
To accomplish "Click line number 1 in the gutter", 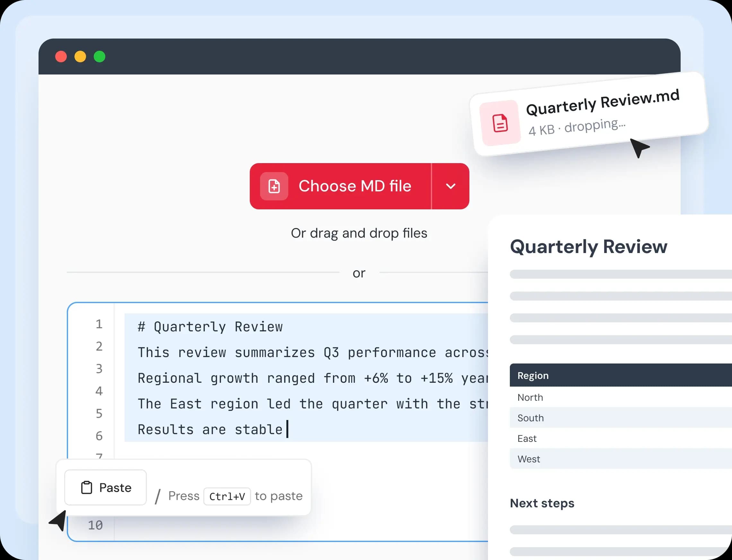I will click(x=99, y=324).
